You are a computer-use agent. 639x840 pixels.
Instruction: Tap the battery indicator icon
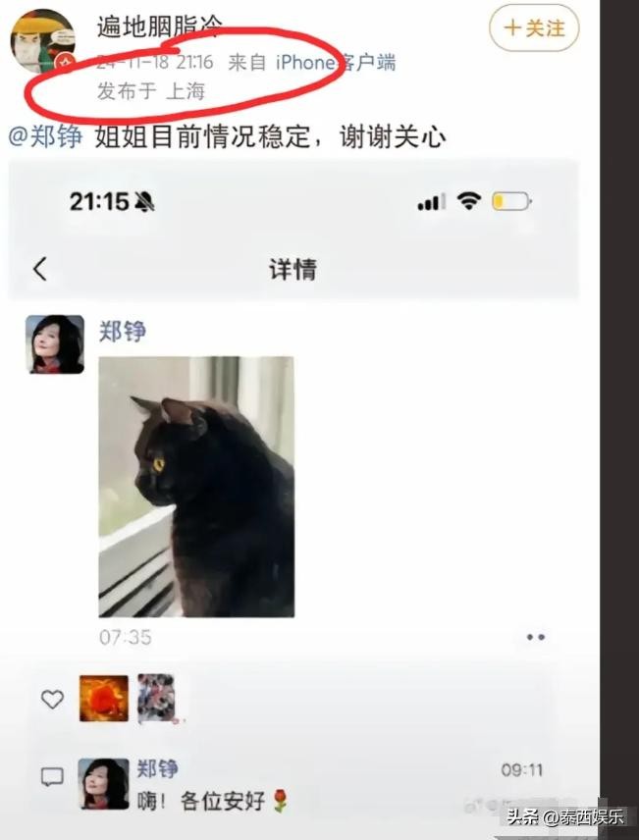click(x=511, y=201)
